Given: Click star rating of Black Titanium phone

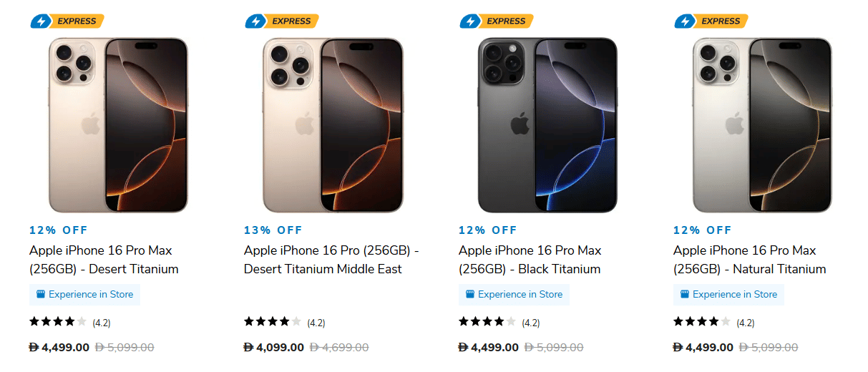Looking at the screenshot, I should (x=487, y=322).
